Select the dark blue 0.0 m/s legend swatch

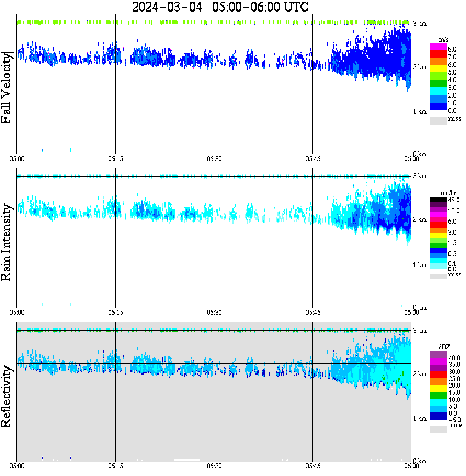(x=438, y=106)
